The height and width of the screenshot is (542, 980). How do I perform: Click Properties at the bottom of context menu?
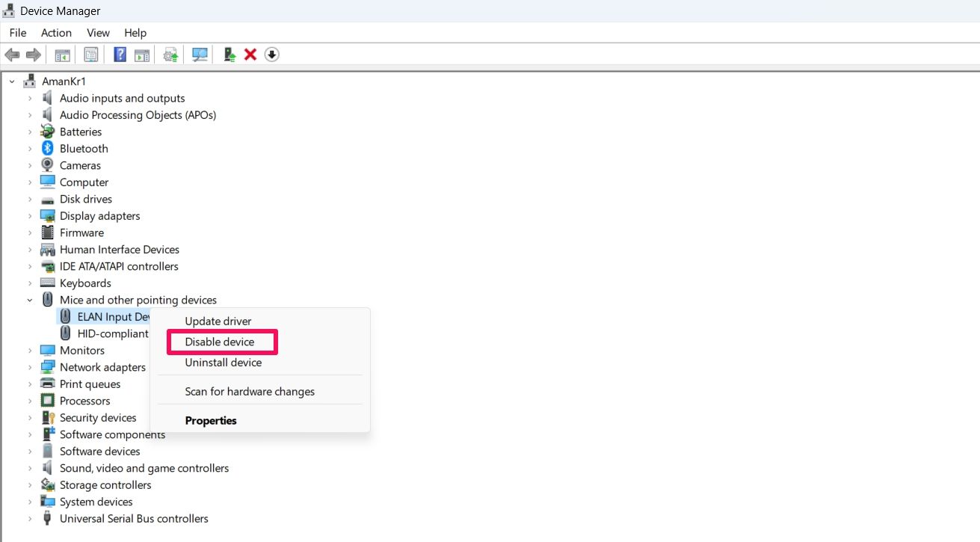click(x=211, y=420)
